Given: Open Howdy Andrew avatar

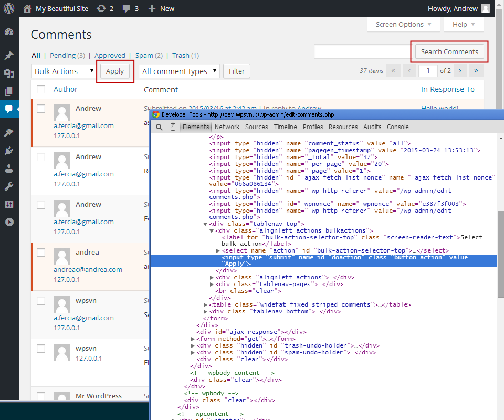Looking at the screenshot, I should pos(485,9).
